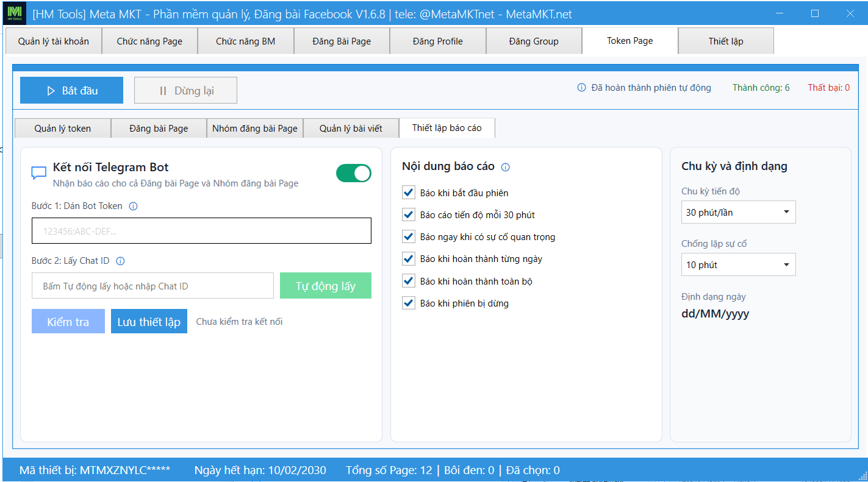Focus the Bot Token input field
Image resolution: width=868 pixels, height=482 pixels.
(201, 231)
